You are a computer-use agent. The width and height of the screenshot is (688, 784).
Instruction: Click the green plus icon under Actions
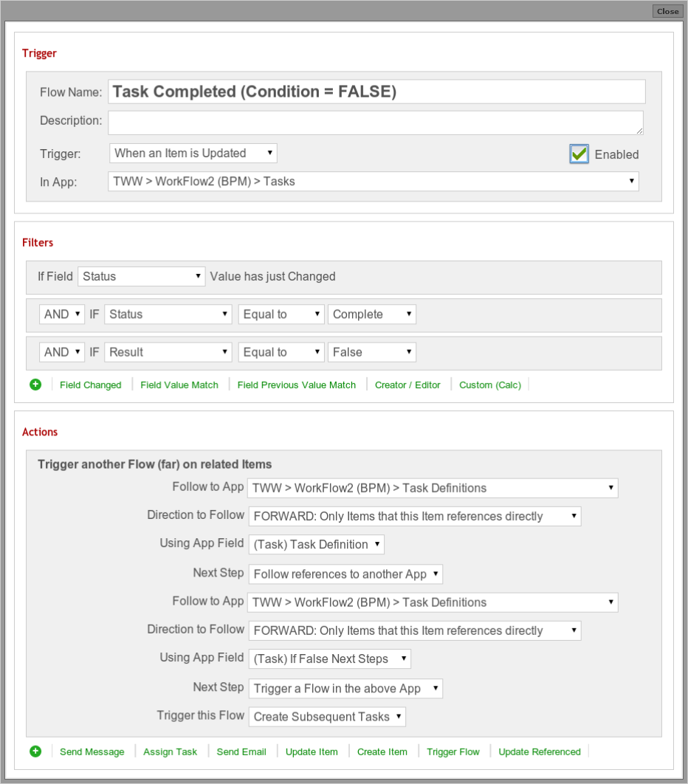click(x=35, y=751)
